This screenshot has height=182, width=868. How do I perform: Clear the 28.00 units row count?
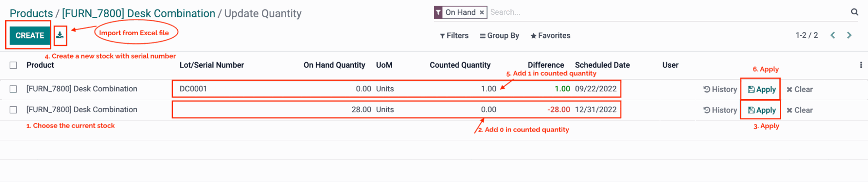[x=799, y=110]
